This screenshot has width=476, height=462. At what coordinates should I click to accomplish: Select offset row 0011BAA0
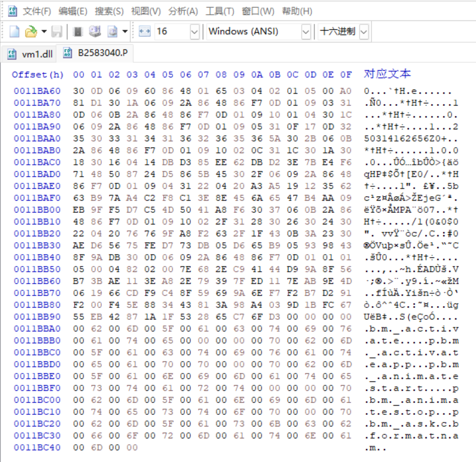(37, 139)
